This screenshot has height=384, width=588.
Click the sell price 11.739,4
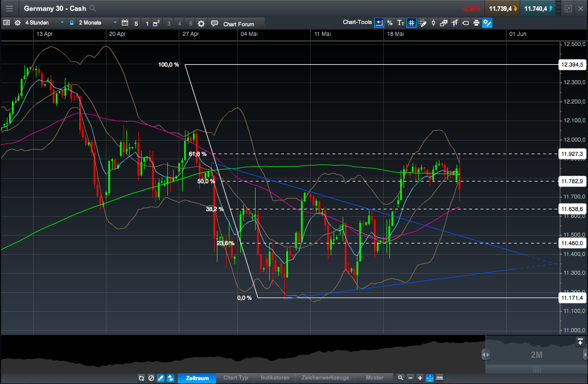point(503,8)
